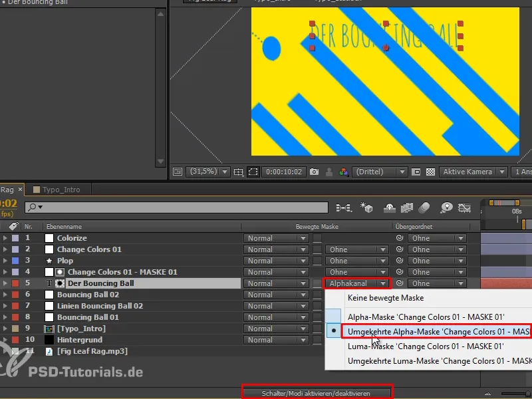Image resolution: width=532 pixels, height=399 pixels.
Task: Click the show snapshot person icon
Action: (329, 172)
